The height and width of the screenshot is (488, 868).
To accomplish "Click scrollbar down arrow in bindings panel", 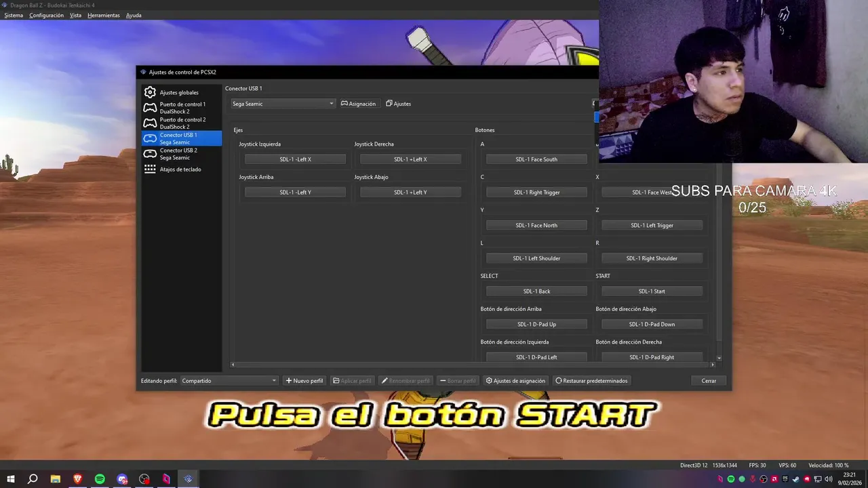I will [719, 358].
